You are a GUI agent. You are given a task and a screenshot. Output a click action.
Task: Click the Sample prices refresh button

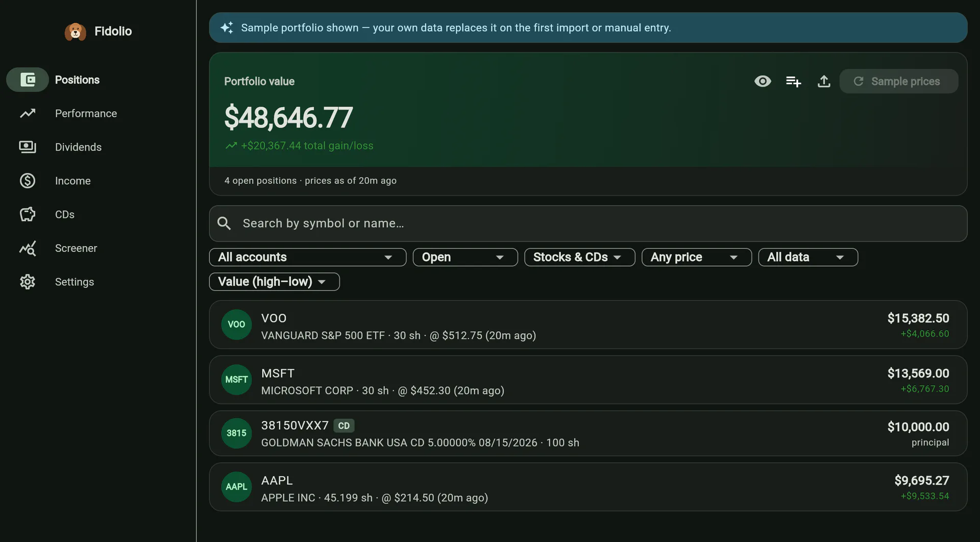click(x=898, y=81)
